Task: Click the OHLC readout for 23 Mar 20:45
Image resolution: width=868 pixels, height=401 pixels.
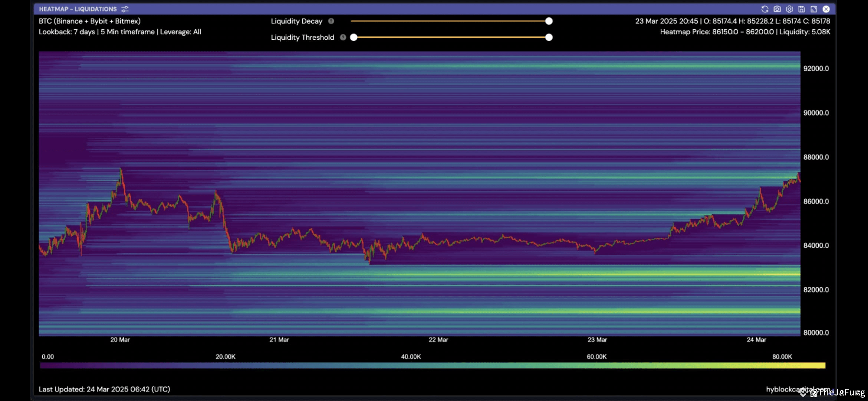Action: click(733, 21)
